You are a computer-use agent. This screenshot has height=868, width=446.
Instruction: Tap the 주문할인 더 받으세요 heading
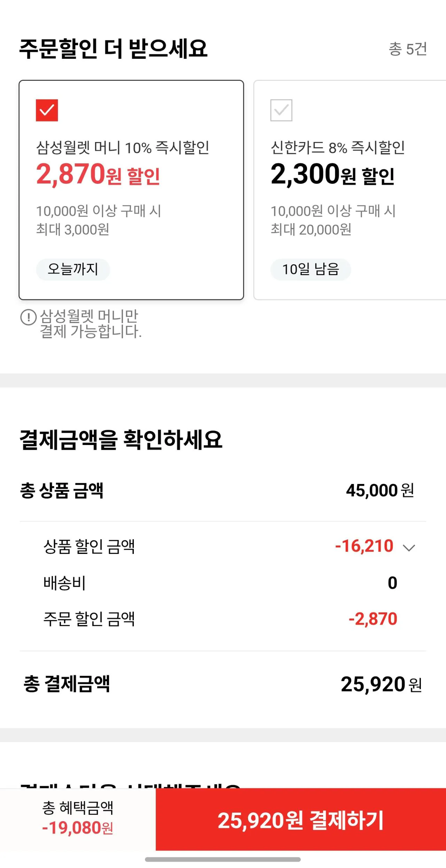pyautogui.click(x=113, y=48)
